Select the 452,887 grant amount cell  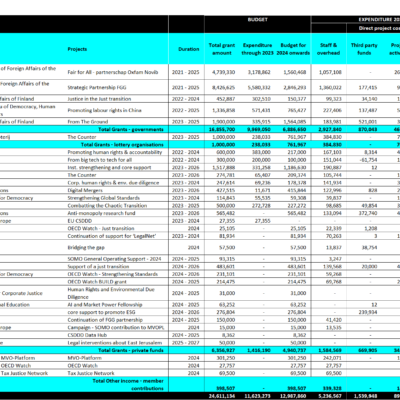[226, 99]
